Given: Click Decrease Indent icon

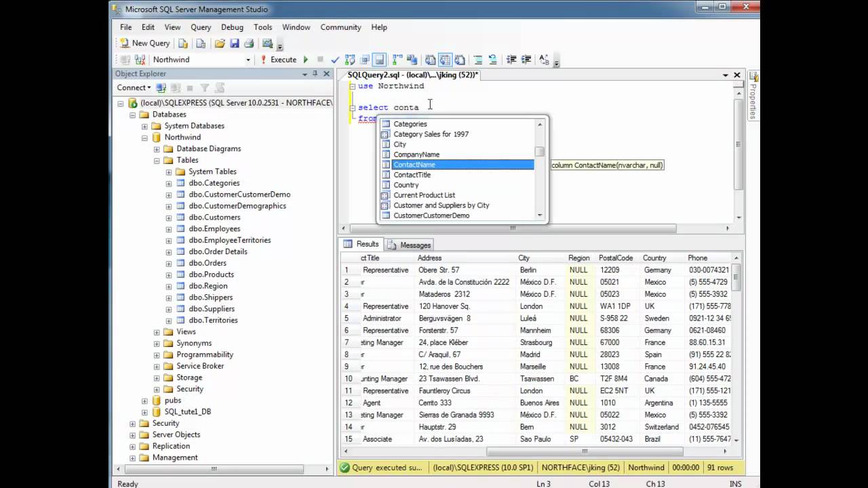Looking at the screenshot, I should pyautogui.click(x=511, y=60).
